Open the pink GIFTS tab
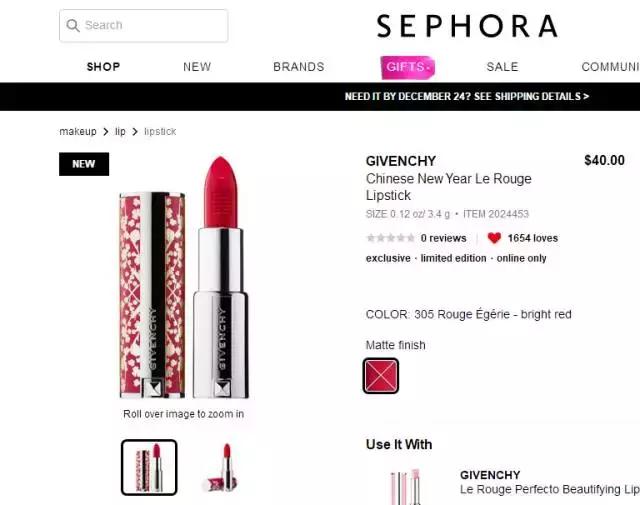The width and height of the screenshot is (640, 505). click(x=407, y=67)
